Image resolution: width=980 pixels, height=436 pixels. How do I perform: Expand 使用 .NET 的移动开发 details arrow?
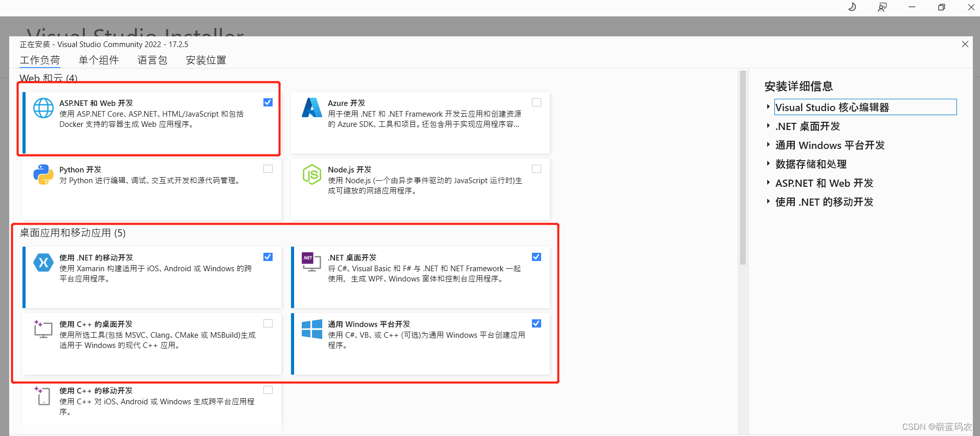point(768,202)
